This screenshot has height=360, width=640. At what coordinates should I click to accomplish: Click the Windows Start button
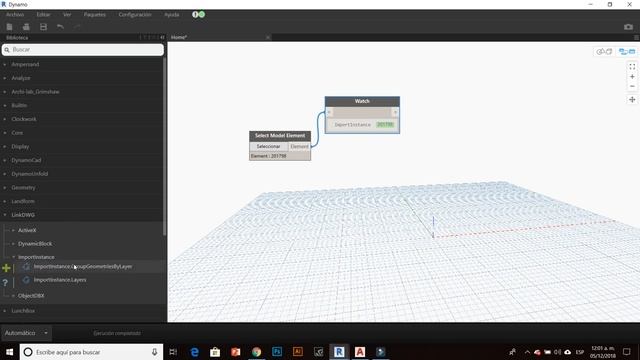(9, 352)
